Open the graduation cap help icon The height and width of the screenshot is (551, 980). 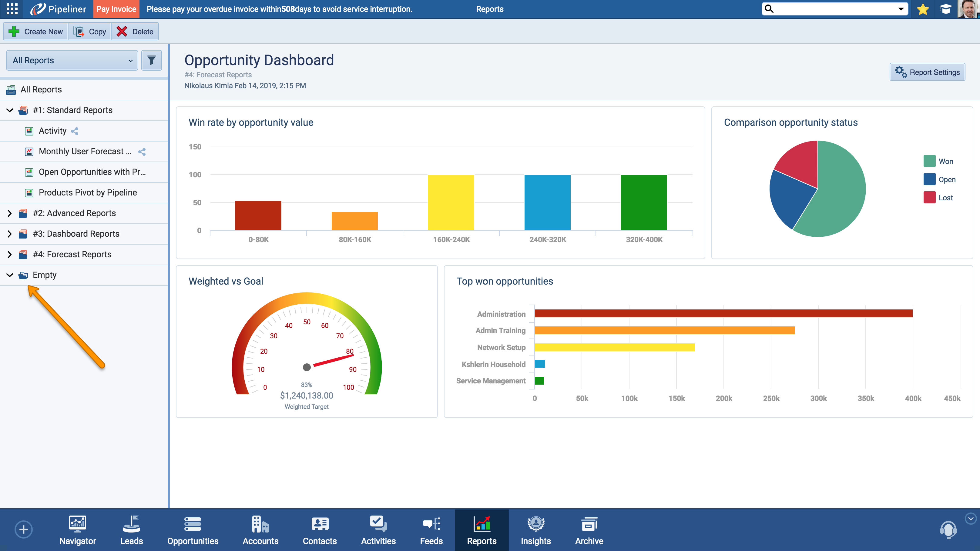click(945, 9)
